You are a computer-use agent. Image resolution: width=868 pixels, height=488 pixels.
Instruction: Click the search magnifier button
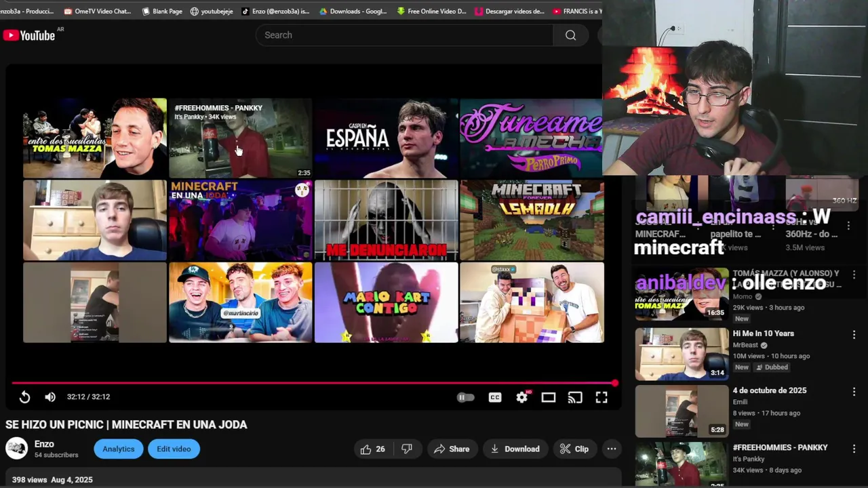570,35
